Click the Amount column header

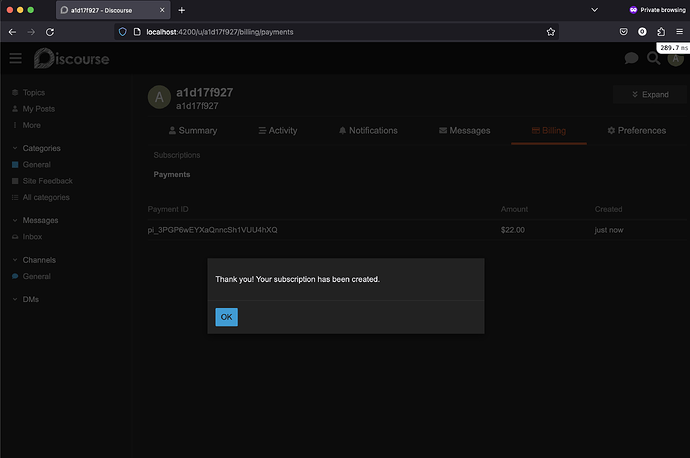[x=514, y=209]
